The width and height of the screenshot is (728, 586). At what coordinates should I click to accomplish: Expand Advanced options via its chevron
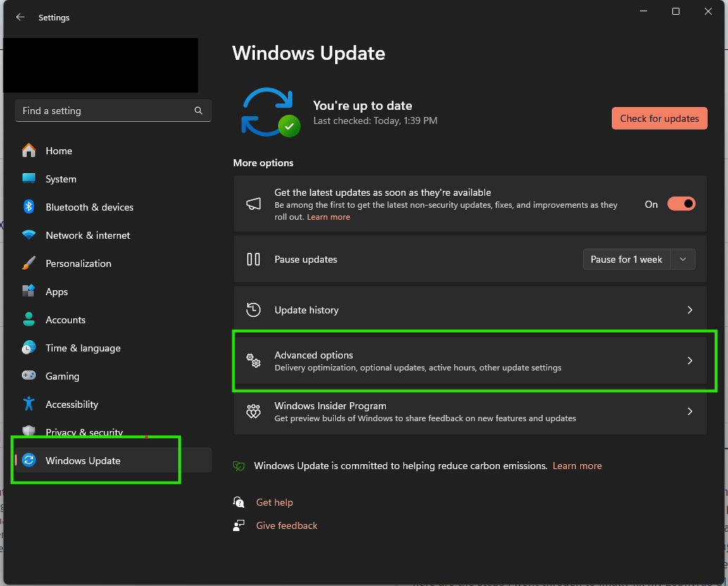pos(690,360)
